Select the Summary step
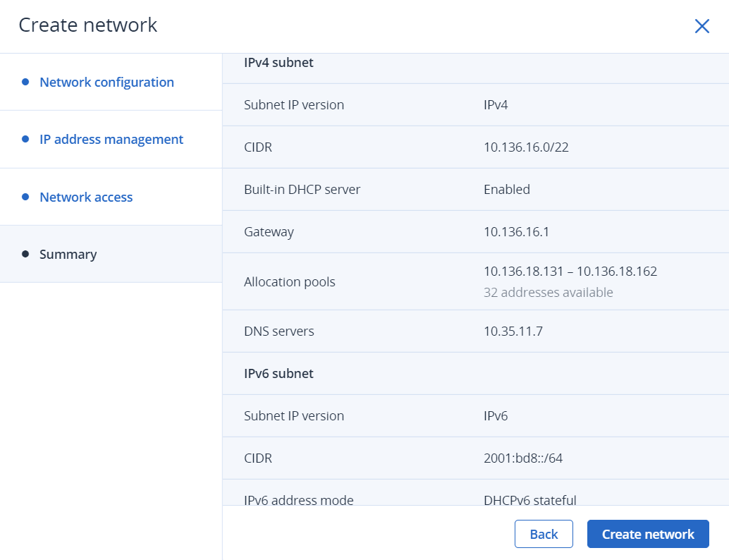The width and height of the screenshot is (729, 560). tap(68, 254)
